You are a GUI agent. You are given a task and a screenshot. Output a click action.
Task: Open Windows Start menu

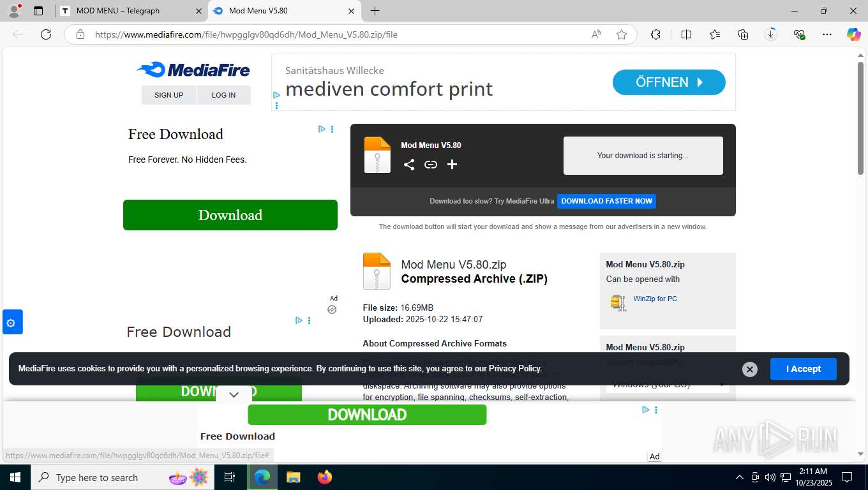point(15,477)
